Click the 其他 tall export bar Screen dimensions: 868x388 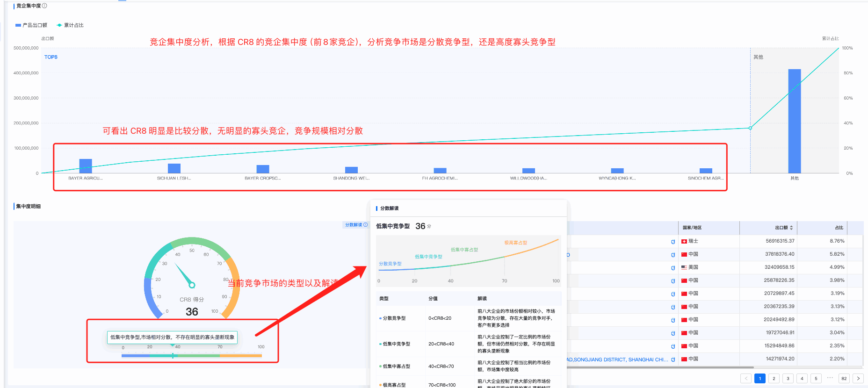[794, 121]
